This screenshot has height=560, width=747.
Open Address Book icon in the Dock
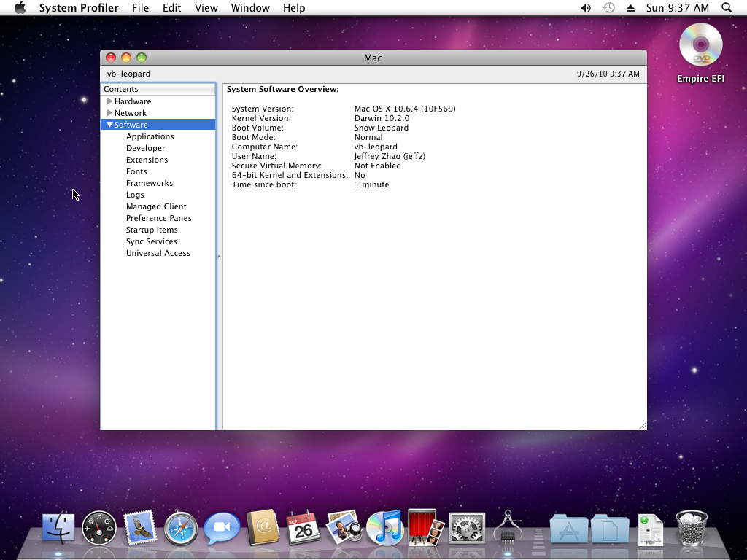pyautogui.click(x=263, y=528)
